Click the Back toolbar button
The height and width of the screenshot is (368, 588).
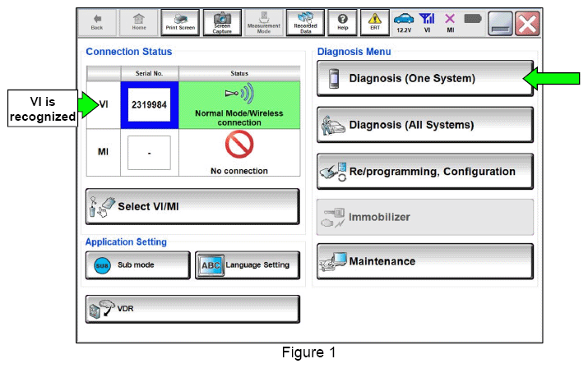click(x=97, y=23)
